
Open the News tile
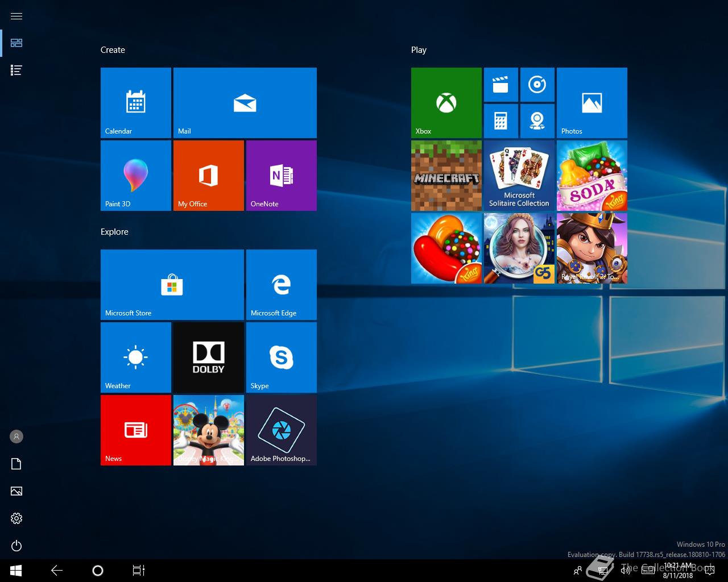click(136, 430)
